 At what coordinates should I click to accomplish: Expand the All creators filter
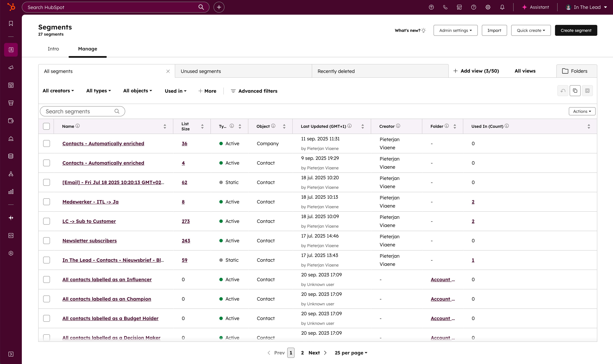click(58, 91)
